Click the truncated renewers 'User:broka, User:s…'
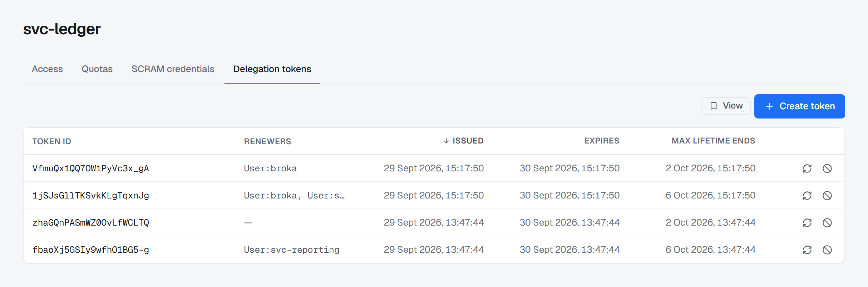This screenshot has width=868, height=287. [x=295, y=196]
